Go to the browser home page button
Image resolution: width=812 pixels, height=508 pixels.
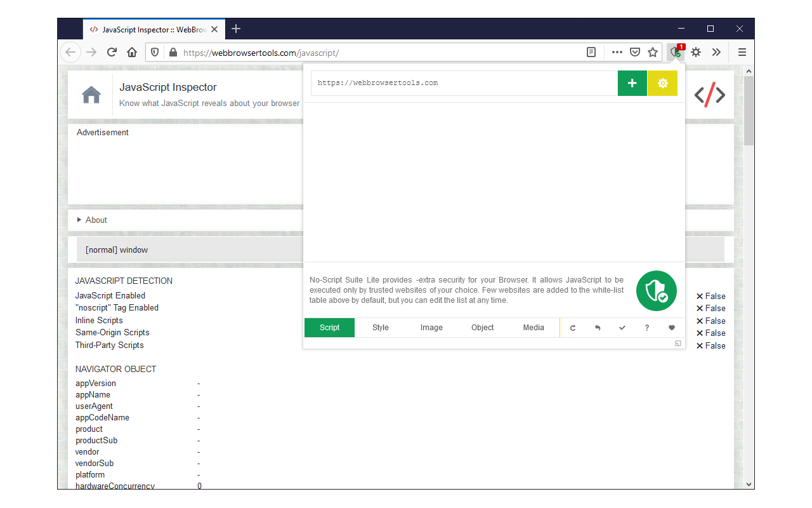(x=132, y=52)
